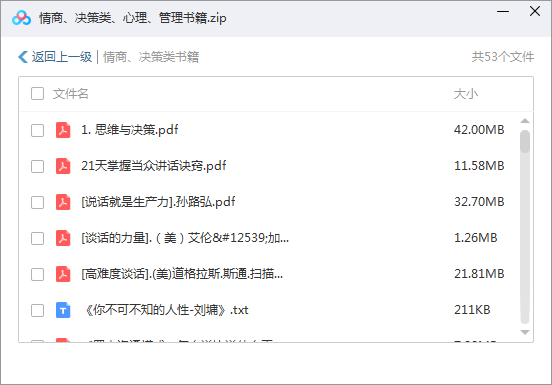Click the Baidu Netdisk cloud logo icon
Screen dimensions: 552x385
[21, 18]
